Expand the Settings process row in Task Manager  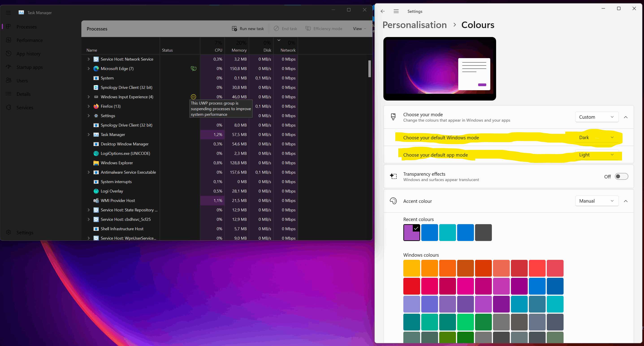(x=89, y=116)
